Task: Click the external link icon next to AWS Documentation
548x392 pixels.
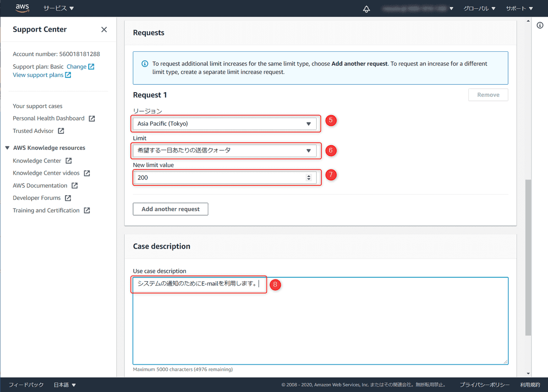Action: point(75,185)
